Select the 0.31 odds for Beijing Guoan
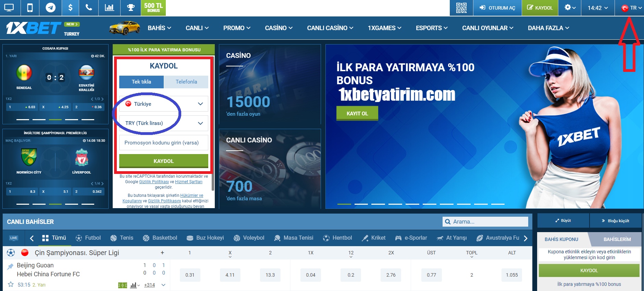 point(190,275)
